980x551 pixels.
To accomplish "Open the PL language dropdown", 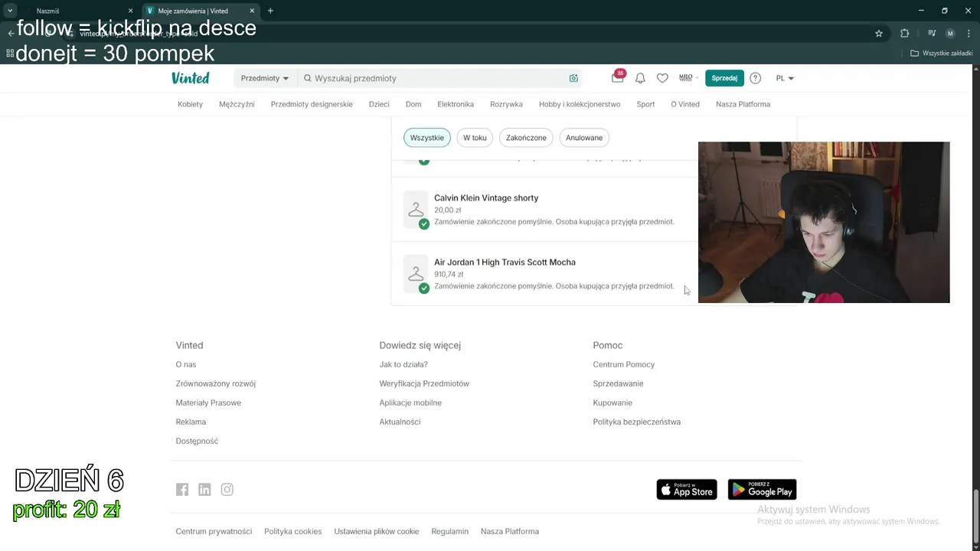I will (x=785, y=78).
